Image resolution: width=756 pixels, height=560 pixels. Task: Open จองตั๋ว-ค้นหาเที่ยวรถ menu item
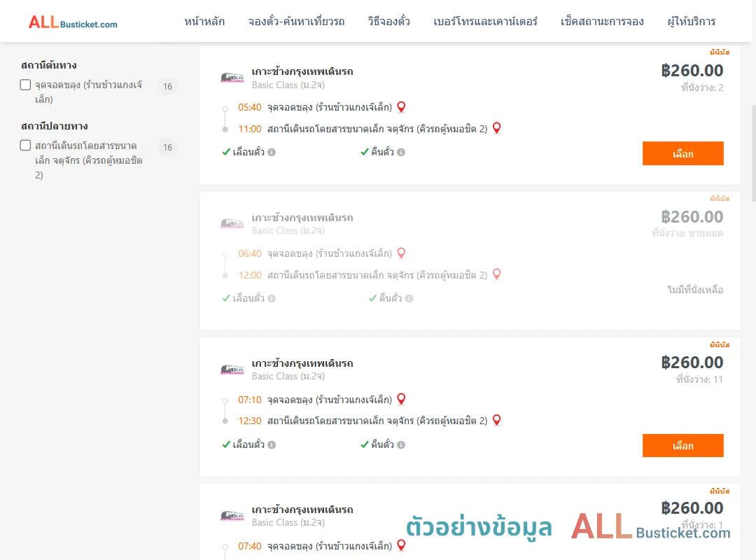click(296, 21)
